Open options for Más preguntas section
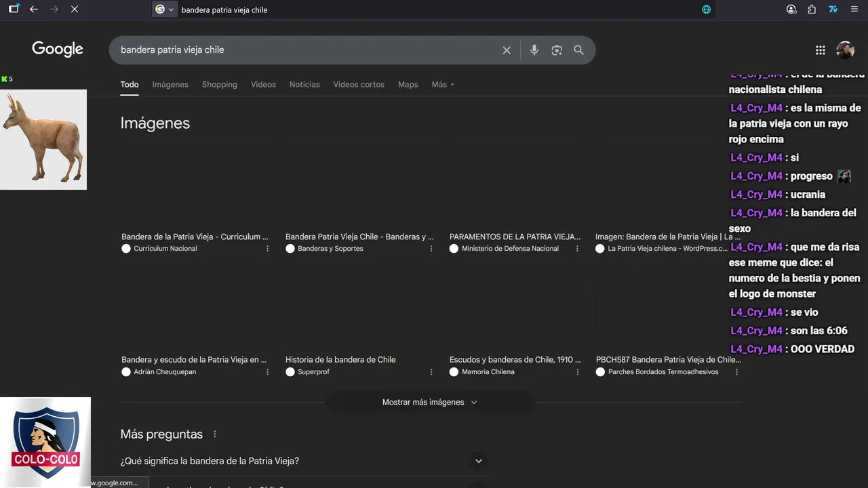868x488 pixels. pos(215,434)
